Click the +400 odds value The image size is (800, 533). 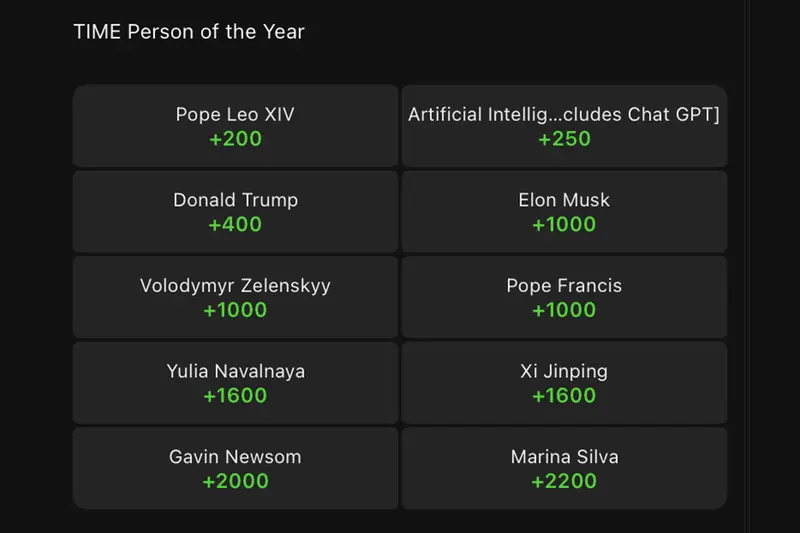pyautogui.click(x=235, y=224)
